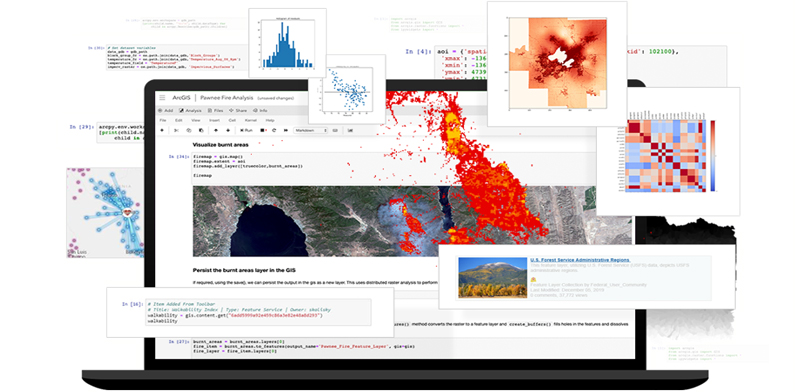Click the forest mountain item thumbnail
Screen dimensions: 796x392
(492, 277)
